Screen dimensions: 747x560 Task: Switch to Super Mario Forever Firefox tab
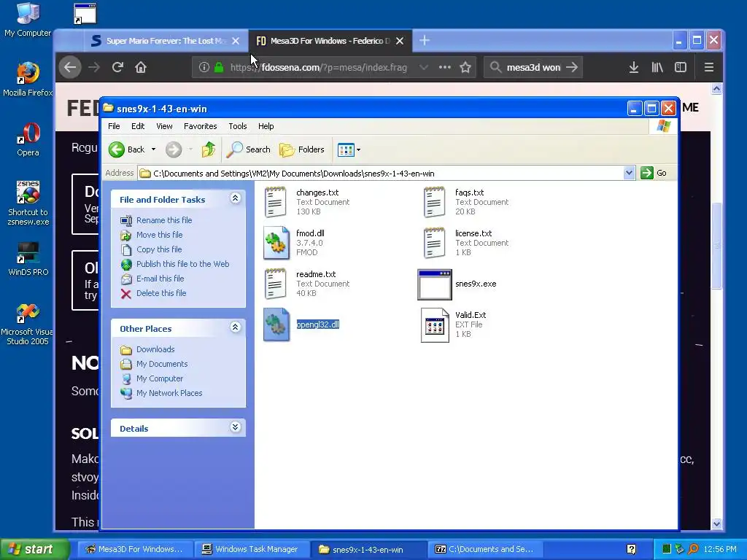coord(166,41)
